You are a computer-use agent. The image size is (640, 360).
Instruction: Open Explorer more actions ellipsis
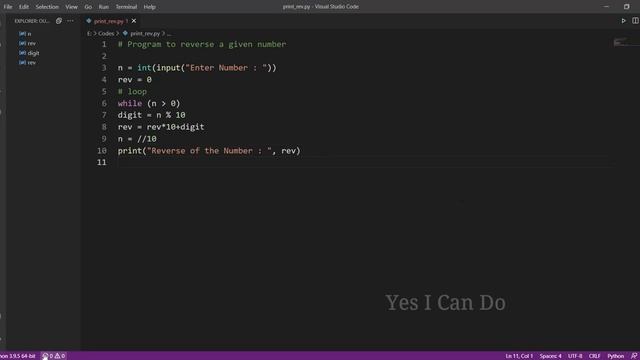(70, 21)
